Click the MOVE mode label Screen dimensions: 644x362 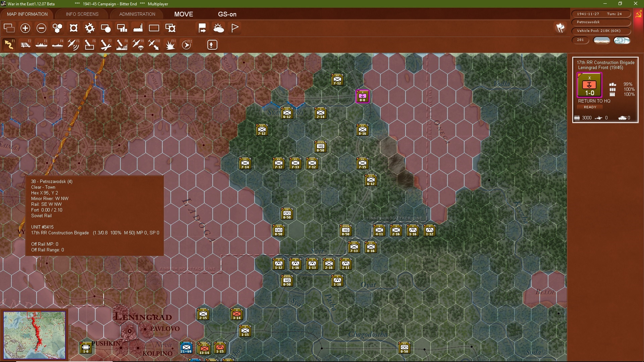click(x=184, y=14)
